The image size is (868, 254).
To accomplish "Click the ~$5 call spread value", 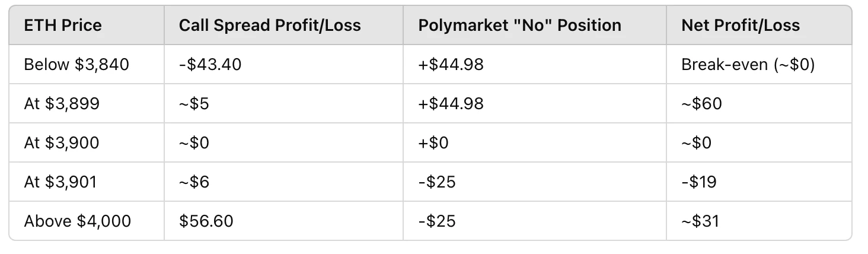I will (x=194, y=103).
